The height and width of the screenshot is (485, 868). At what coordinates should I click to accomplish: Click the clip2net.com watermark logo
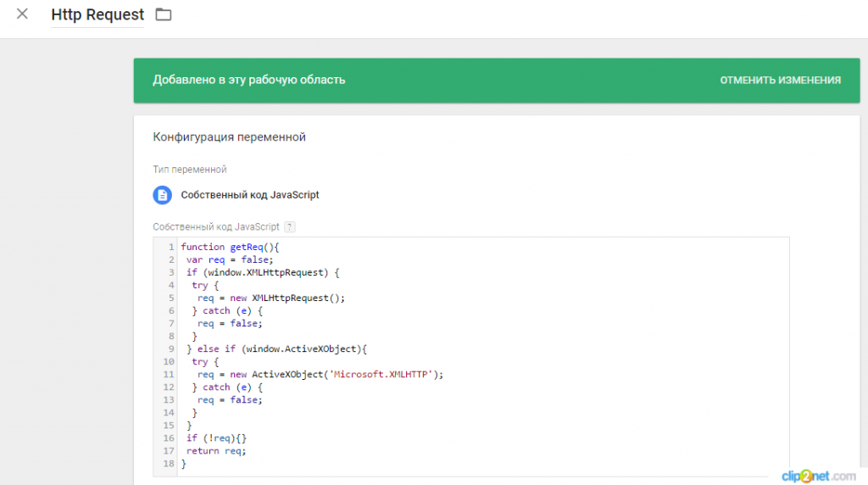tap(818, 477)
